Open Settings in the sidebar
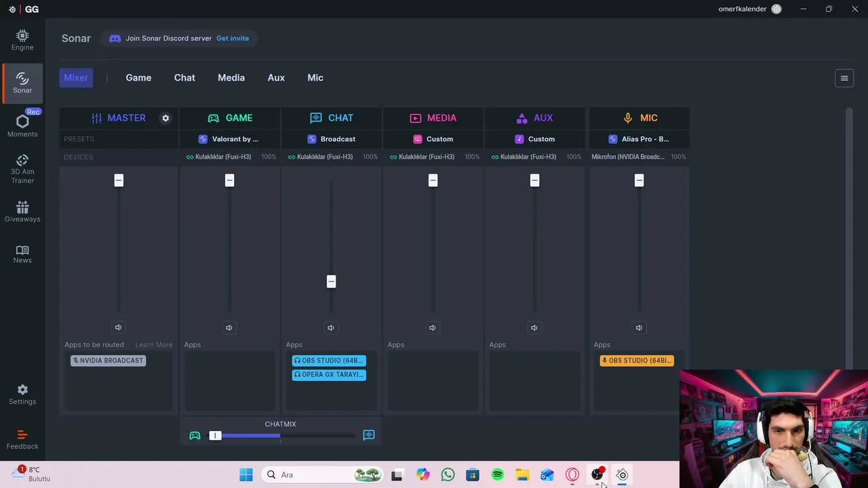The image size is (868, 488). 22,394
